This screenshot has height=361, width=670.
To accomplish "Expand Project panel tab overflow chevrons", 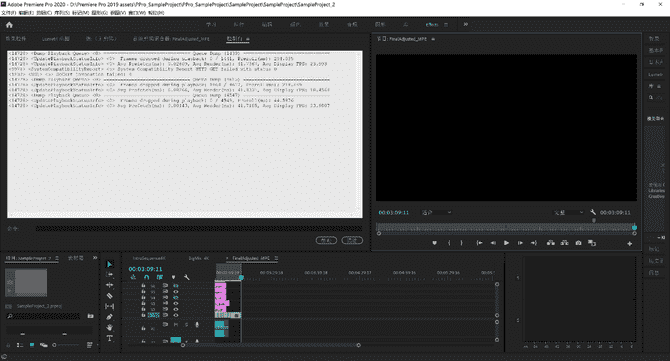I will tap(95, 258).
